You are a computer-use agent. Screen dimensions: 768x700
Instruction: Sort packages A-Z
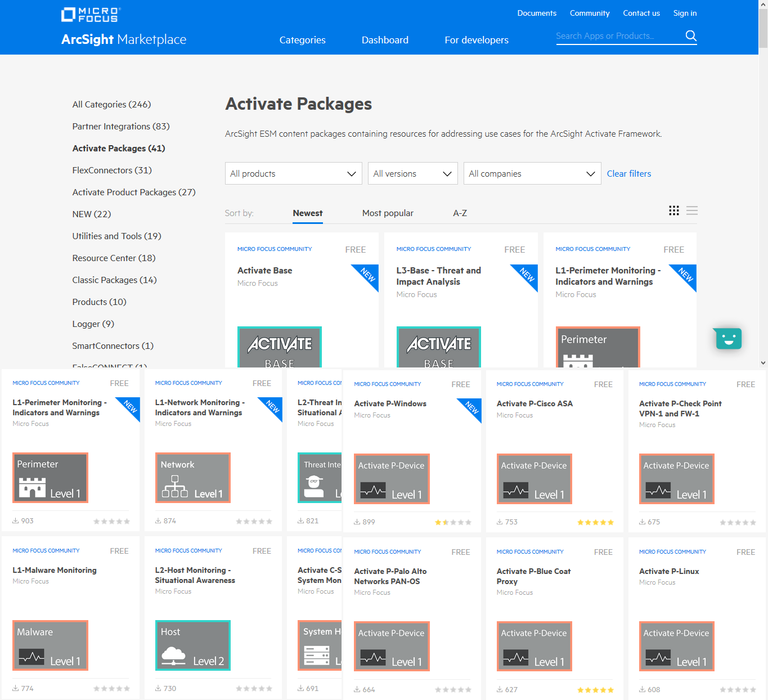[x=460, y=213]
